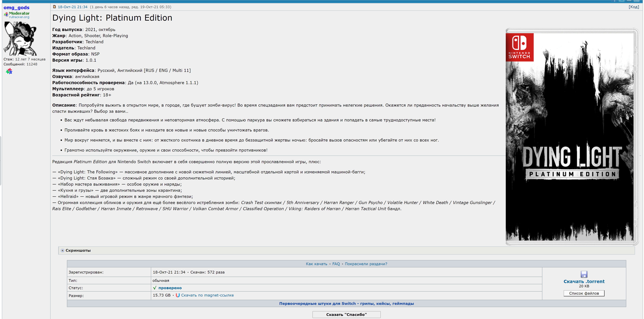
Task: Click the Язык интерфейса line
Action: (x=122, y=71)
